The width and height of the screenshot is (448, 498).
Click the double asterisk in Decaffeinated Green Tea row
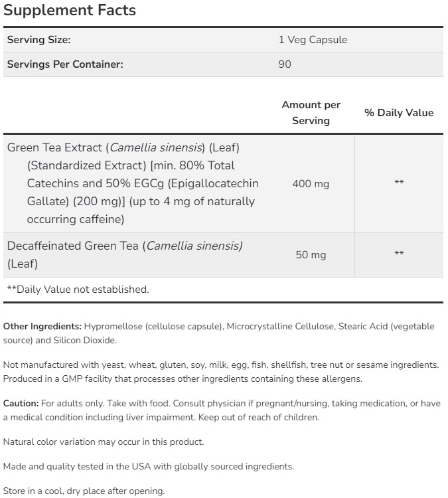coord(399,254)
